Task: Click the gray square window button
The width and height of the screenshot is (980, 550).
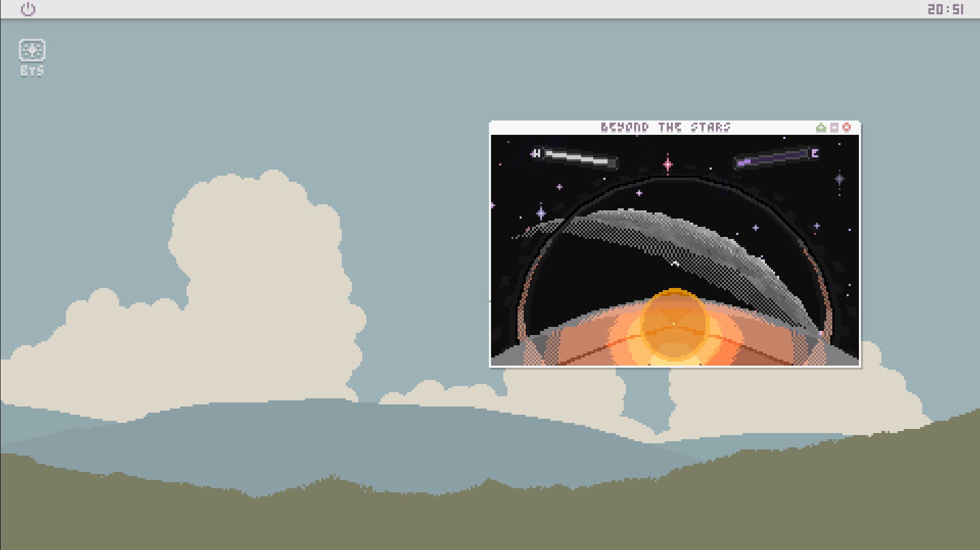Action: pos(834,127)
